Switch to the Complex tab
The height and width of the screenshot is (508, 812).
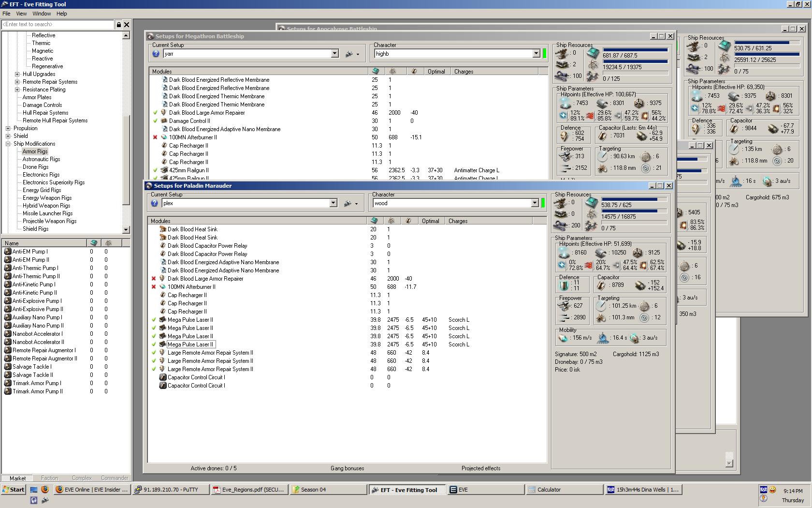pos(82,478)
